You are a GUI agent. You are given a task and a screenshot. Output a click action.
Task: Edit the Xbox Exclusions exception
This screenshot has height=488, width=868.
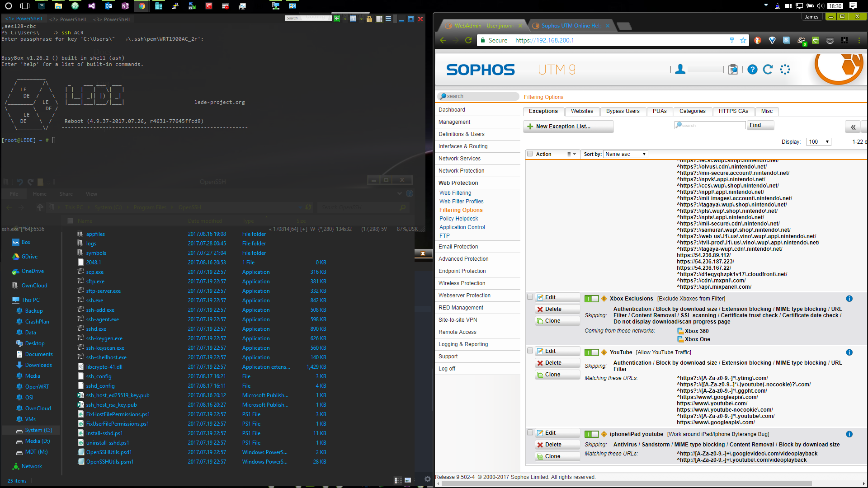(557, 297)
